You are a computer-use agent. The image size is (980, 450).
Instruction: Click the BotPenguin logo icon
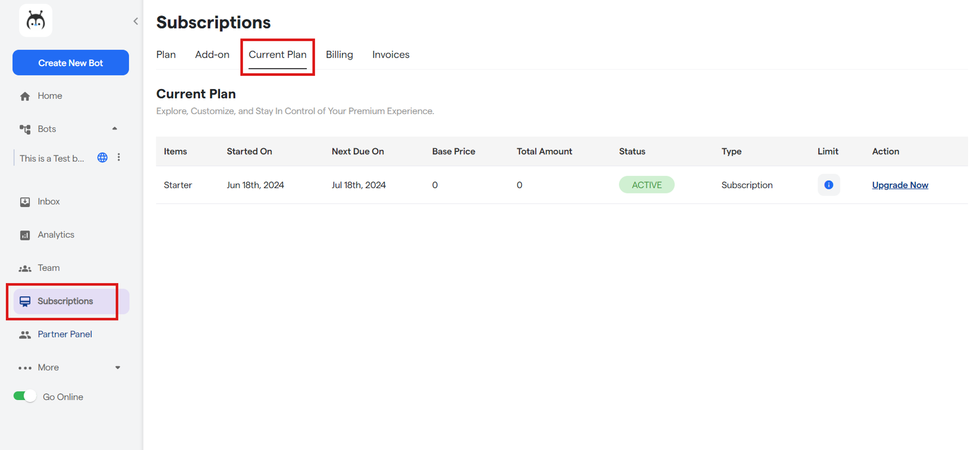[x=35, y=21]
